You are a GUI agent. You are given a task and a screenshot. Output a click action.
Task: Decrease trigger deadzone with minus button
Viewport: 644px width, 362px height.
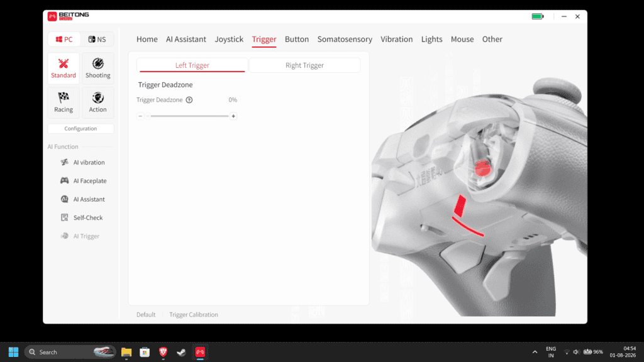[140, 116]
